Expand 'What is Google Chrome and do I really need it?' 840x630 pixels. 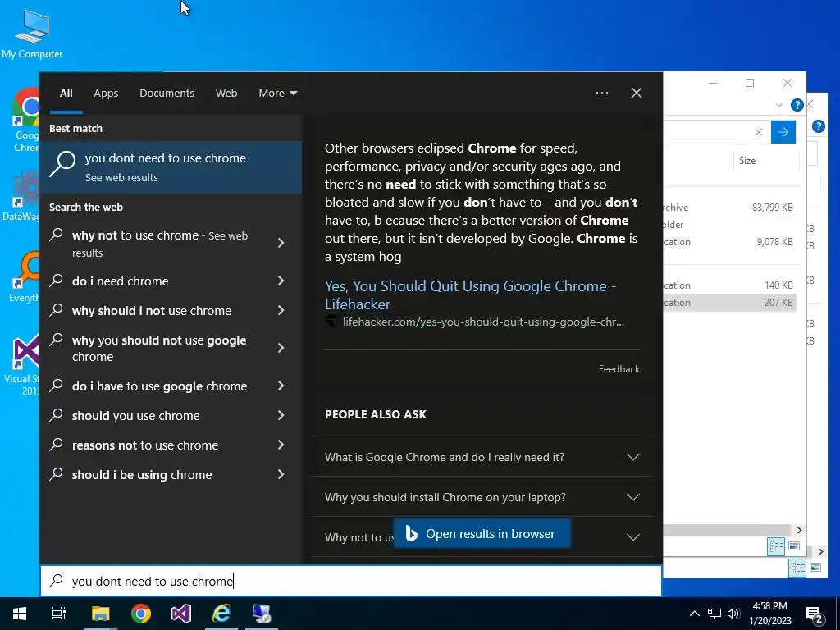482,457
